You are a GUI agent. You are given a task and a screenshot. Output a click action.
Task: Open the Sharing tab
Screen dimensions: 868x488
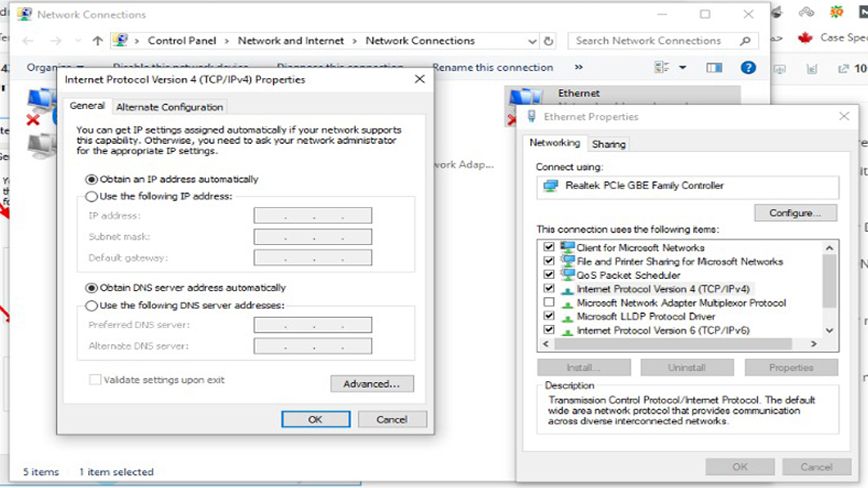click(608, 144)
